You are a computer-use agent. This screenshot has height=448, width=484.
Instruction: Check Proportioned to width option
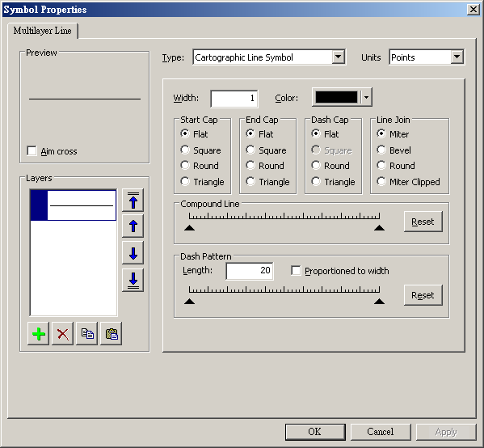(x=296, y=271)
